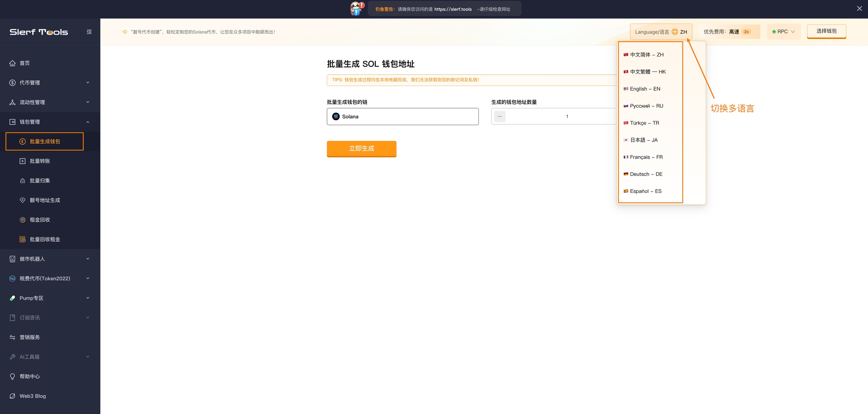Click the home icon labeled 首页
Viewport: 868px width, 414px height.
[12, 63]
